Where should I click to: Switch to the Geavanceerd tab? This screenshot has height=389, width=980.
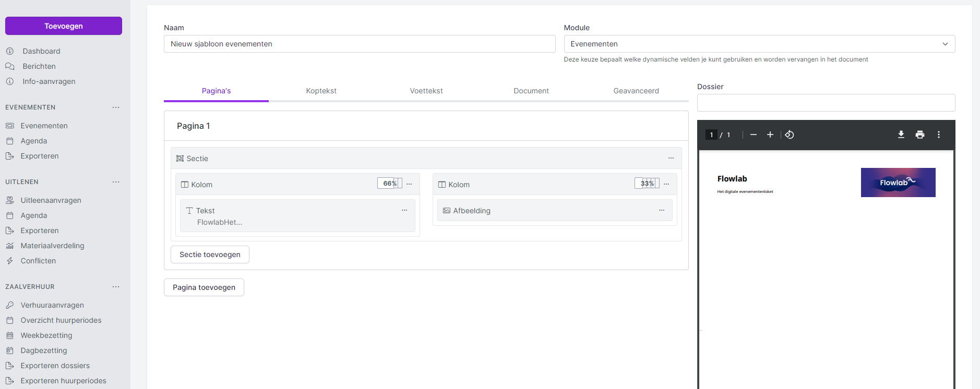tap(636, 91)
